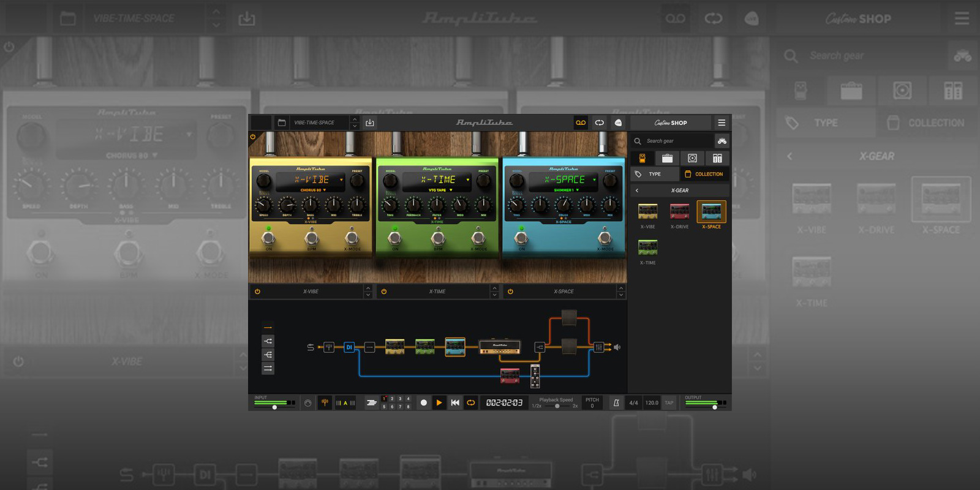Open the hamburger main menu
Image resolution: width=980 pixels, height=490 pixels.
tap(722, 123)
